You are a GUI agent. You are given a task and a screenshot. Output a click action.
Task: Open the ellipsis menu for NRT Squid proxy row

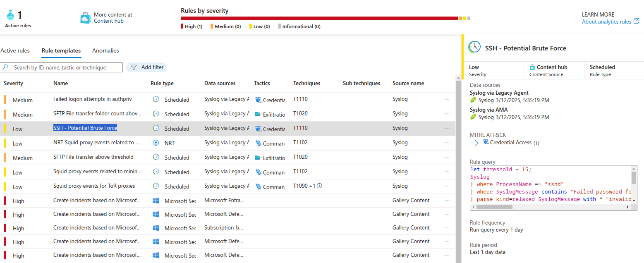click(447, 143)
